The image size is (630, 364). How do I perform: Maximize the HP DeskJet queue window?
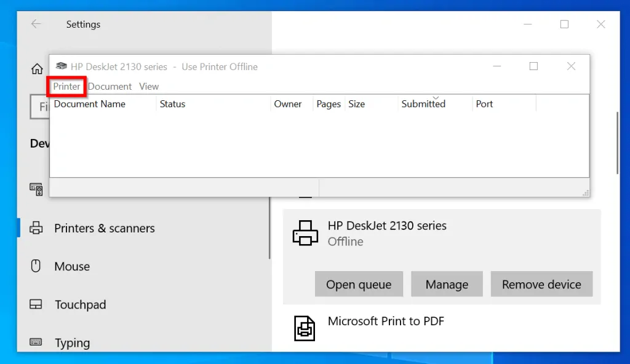pos(533,66)
